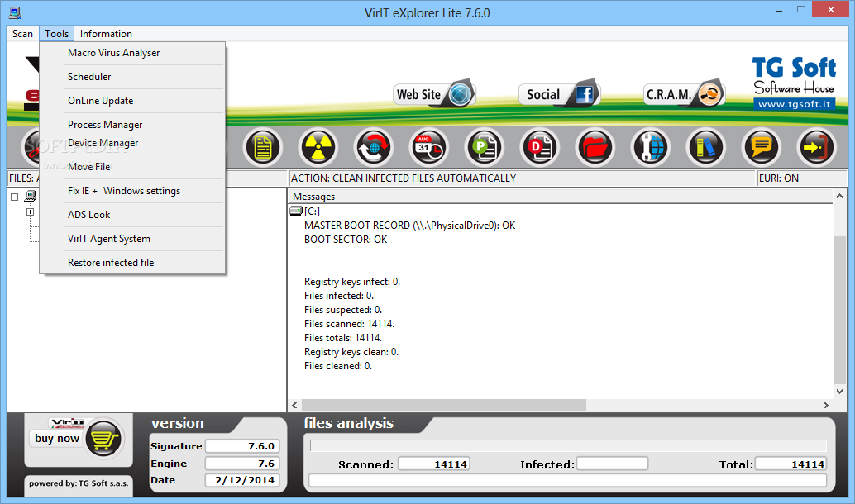Click the horizontal scrollbar thumb
Image resolution: width=855 pixels, height=504 pixels.
pyautogui.click(x=443, y=405)
